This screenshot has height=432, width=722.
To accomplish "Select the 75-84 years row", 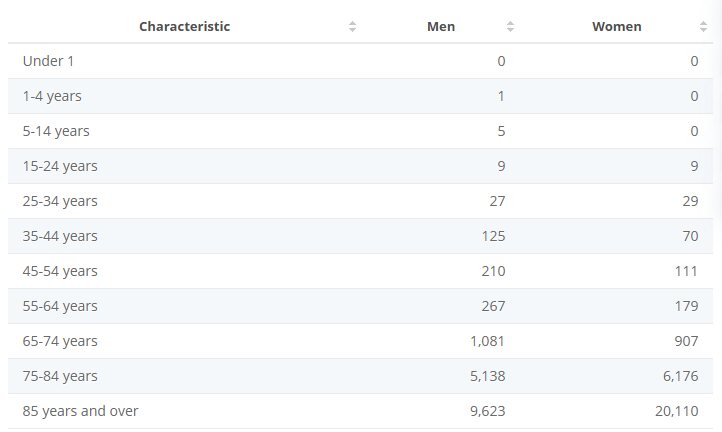I will click(x=60, y=376).
